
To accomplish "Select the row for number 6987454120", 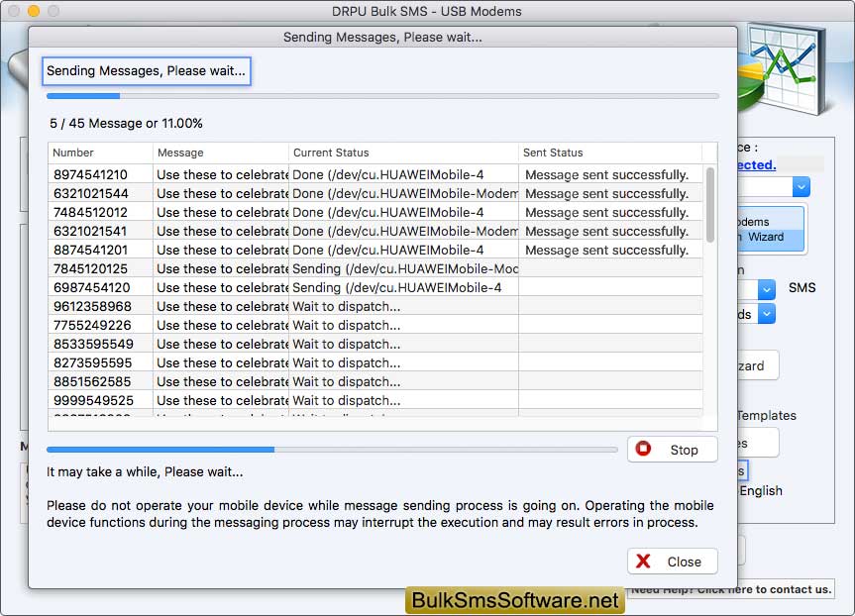I will (375, 287).
